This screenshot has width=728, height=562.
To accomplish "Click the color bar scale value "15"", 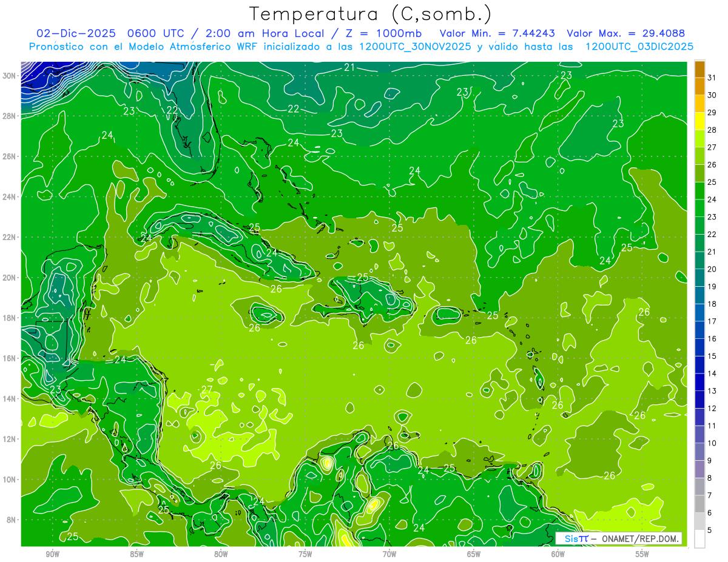I will tap(712, 356).
